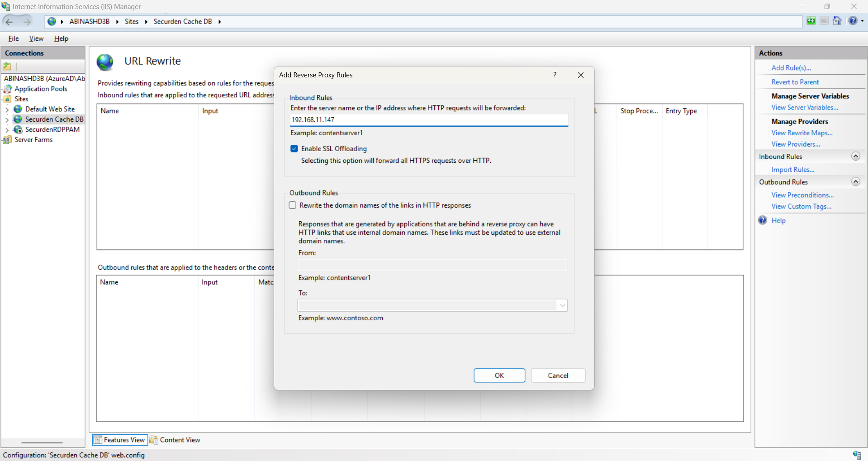868x461 pixels.
Task: Click the Home icon in the toolbar
Action: tap(837, 21)
